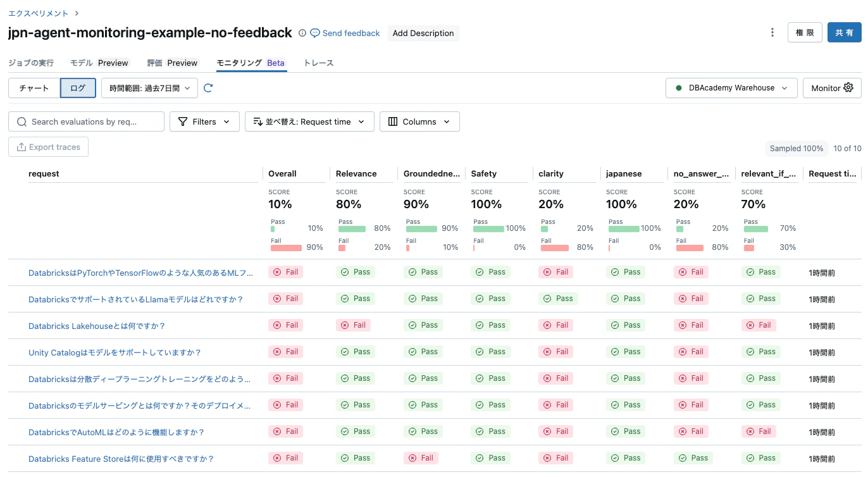The height and width of the screenshot is (477, 868).
Task: Click the Sampled 100% badge
Action: 797,149
